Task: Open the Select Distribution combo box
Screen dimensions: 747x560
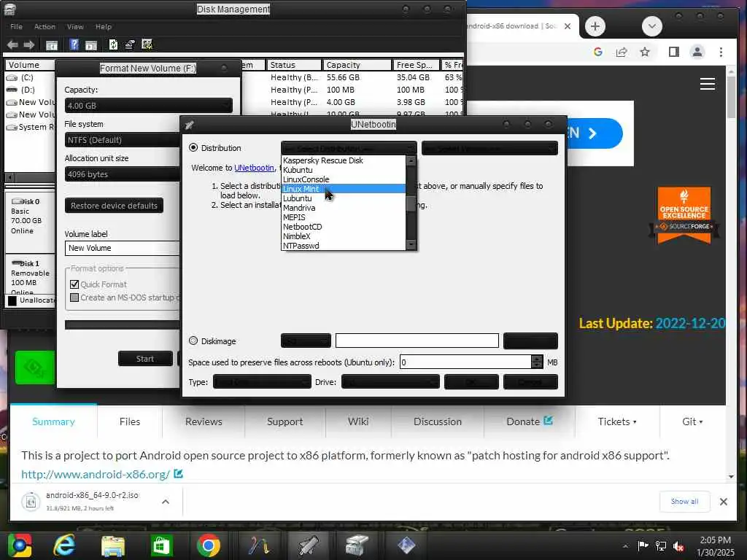Action: [x=349, y=148]
